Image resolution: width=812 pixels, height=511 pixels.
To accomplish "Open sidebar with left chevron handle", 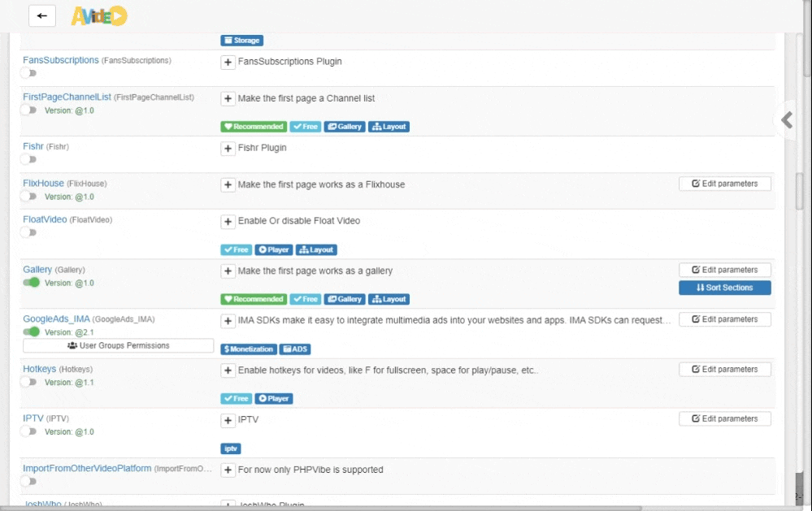I will tap(787, 120).
